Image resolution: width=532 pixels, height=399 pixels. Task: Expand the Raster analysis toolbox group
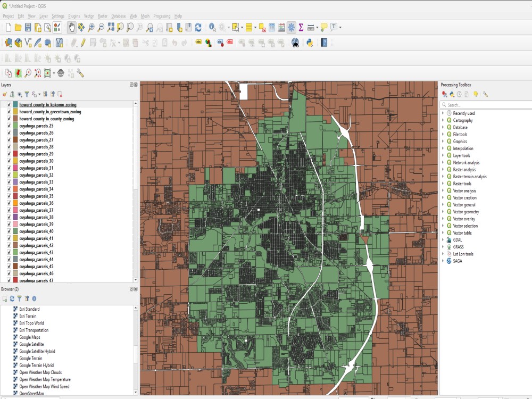(x=443, y=170)
